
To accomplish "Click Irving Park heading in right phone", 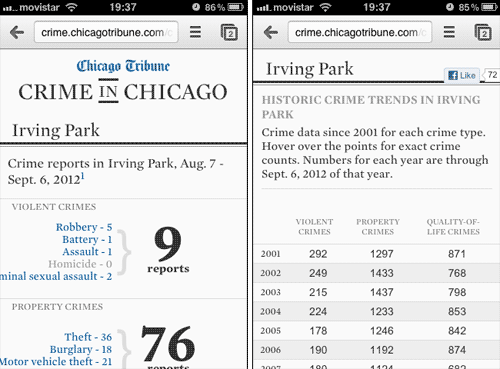I will (x=309, y=69).
